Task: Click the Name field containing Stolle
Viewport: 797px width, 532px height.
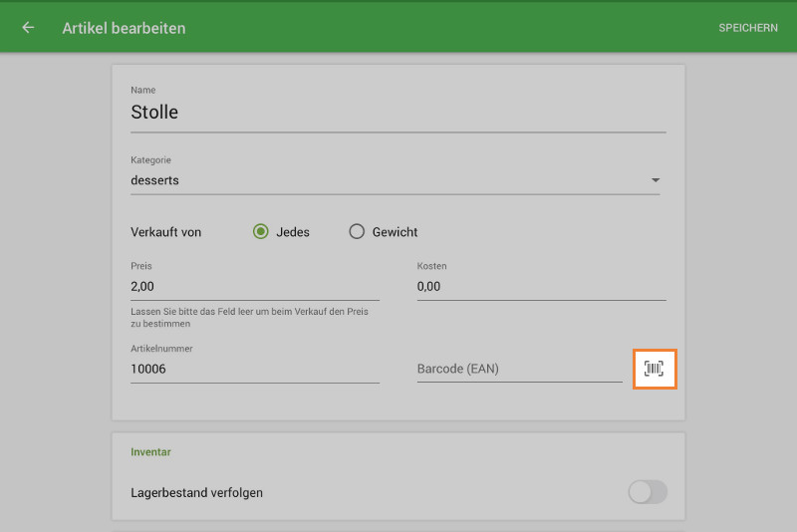Action: click(398, 113)
